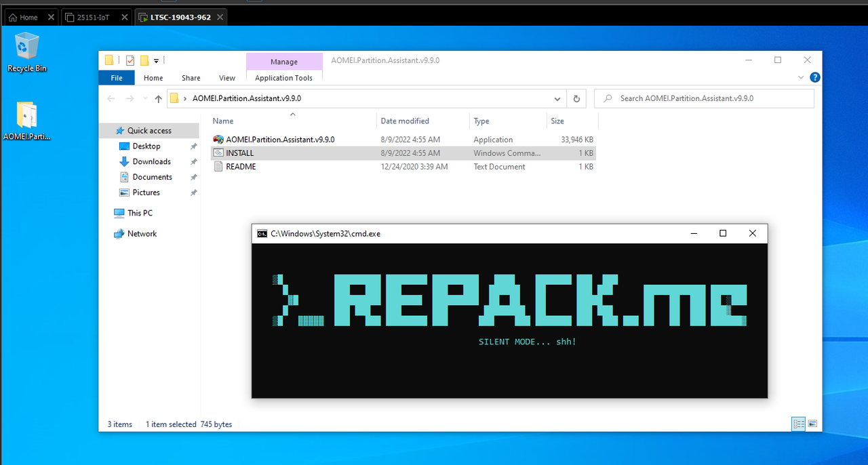This screenshot has height=465, width=868.
Task: Switch to the Home ribbon tab
Action: point(153,78)
